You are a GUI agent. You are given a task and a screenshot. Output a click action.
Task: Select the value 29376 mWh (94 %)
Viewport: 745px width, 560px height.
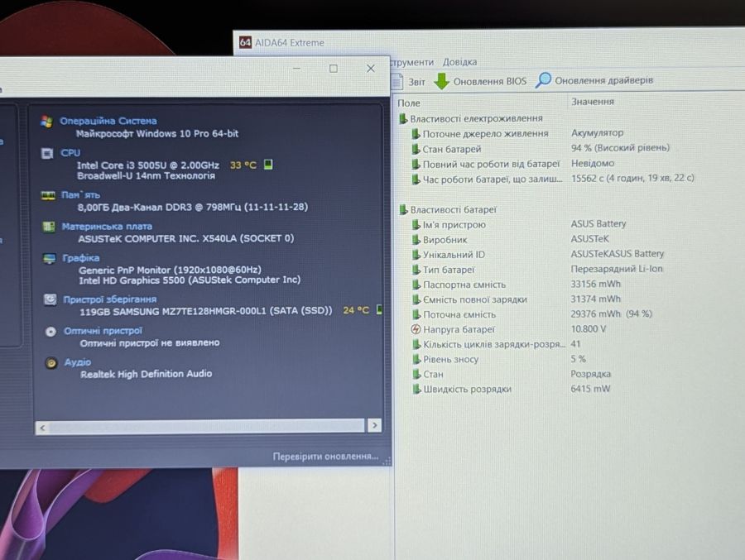pos(612,314)
